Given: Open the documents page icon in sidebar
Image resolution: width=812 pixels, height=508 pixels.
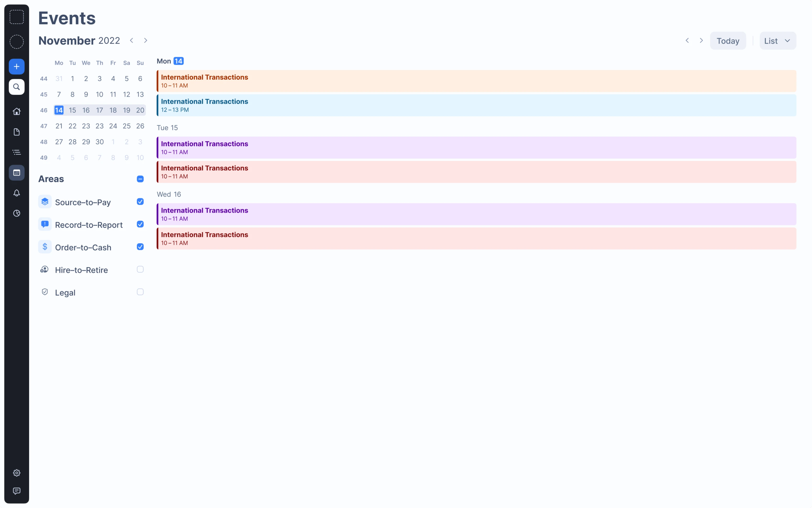Looking at the screenshot, I should pyautogui.click(x=17, y=132).
